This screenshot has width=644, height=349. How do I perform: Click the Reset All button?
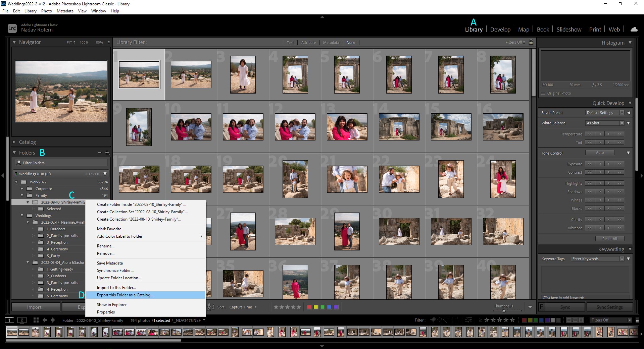tap(609, 239)
